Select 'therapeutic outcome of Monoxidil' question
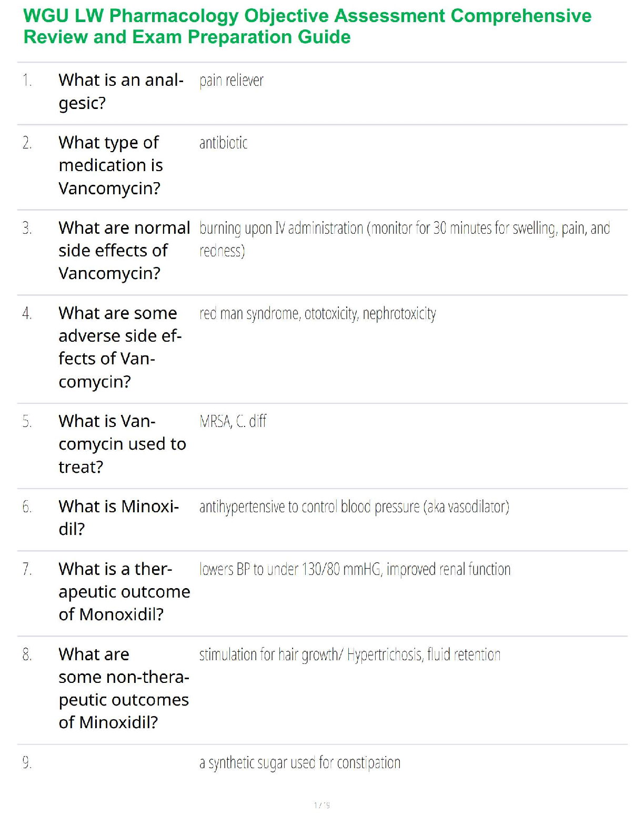 point(124,591)
